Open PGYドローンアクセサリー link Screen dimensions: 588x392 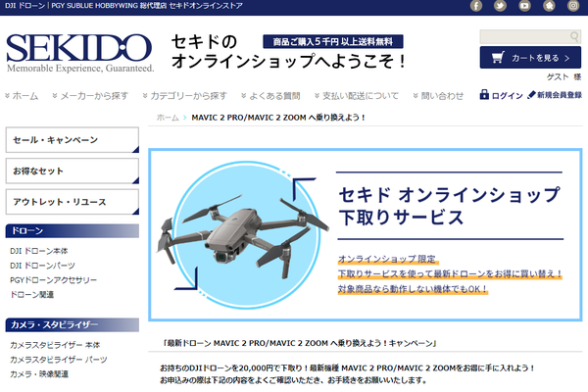(53, 280)
